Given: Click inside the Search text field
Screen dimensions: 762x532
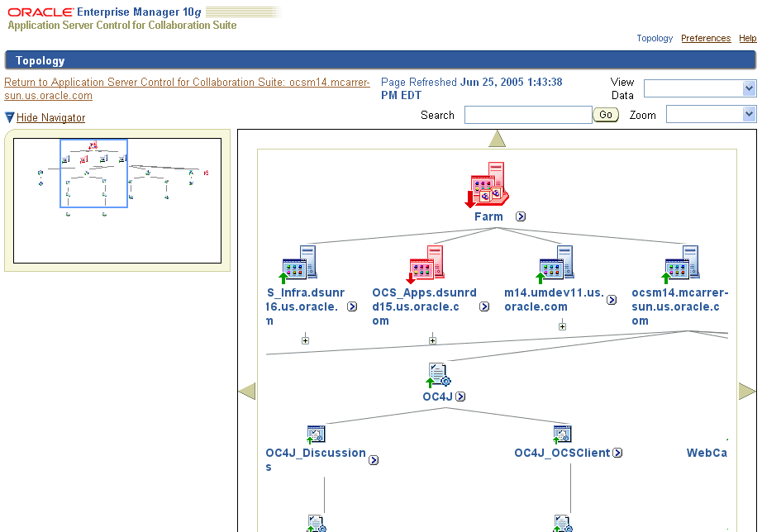Looking at the screenshot, I should point(527,114).
